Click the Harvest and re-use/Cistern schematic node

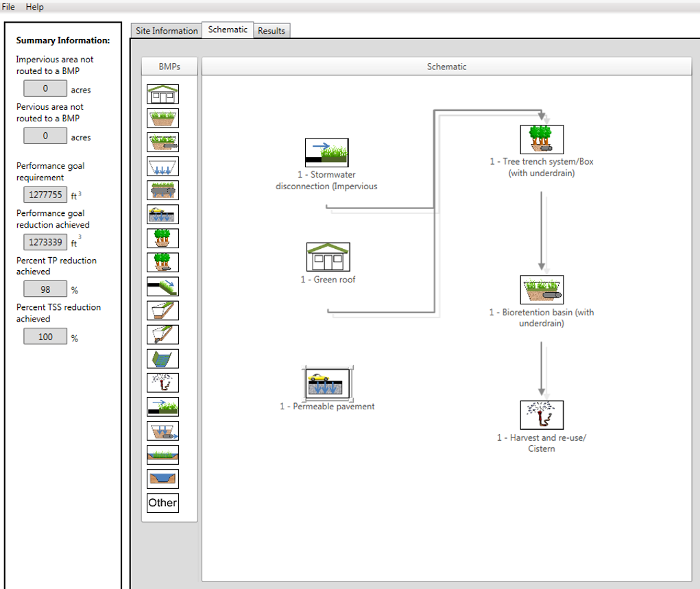click(542, 415)
